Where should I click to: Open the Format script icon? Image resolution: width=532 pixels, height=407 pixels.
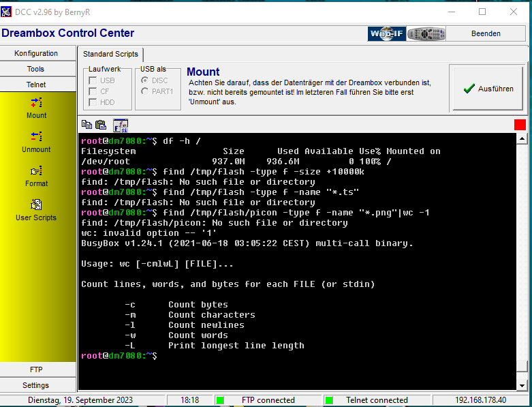pyautogui.click(x=37, y=171)
